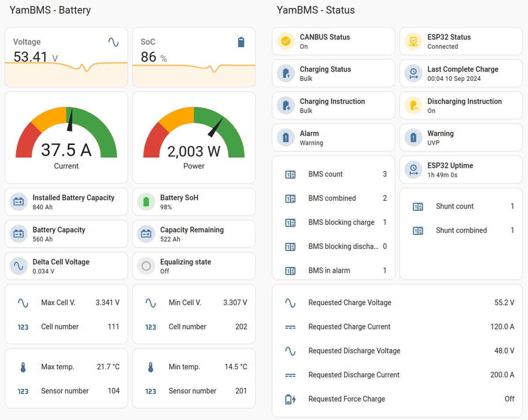Screen dimensions: 528x420
Task: Click the 'Requested Charge Voltage' row label
Action: click(350, 303)
